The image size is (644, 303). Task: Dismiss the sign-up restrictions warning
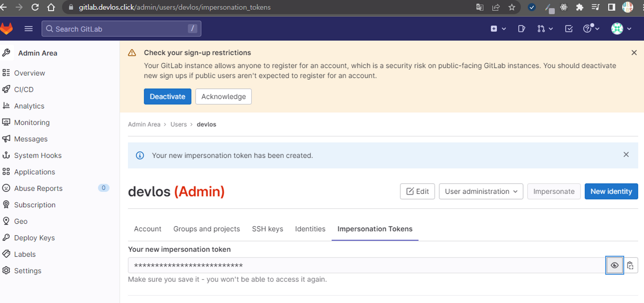point(634,52)
